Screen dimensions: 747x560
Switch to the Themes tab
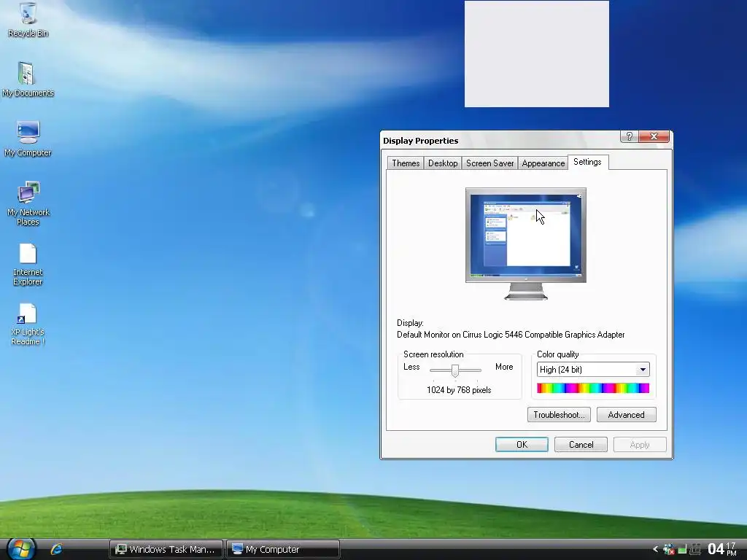click(x=406, y=163)
